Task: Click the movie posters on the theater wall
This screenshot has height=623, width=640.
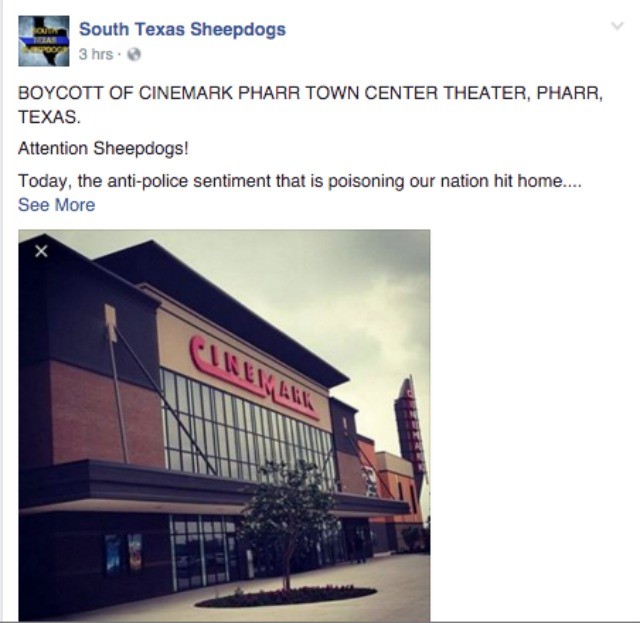Action: 124,553
